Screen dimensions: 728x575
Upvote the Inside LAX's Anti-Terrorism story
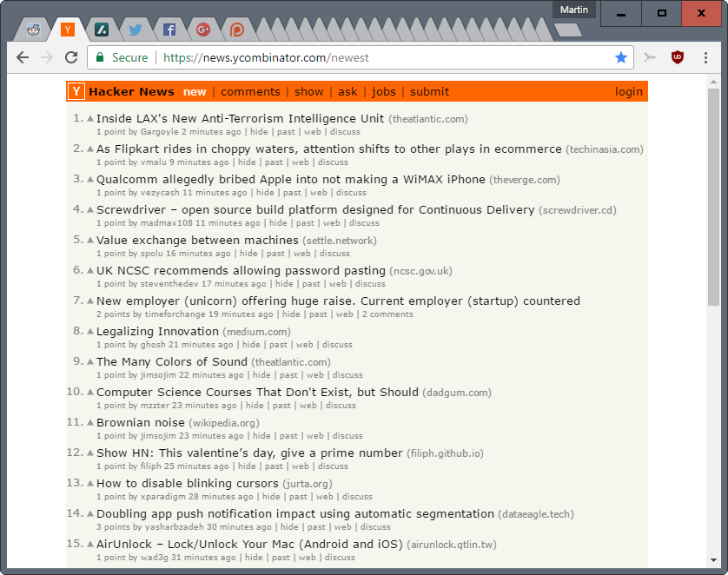click(90, 118)
